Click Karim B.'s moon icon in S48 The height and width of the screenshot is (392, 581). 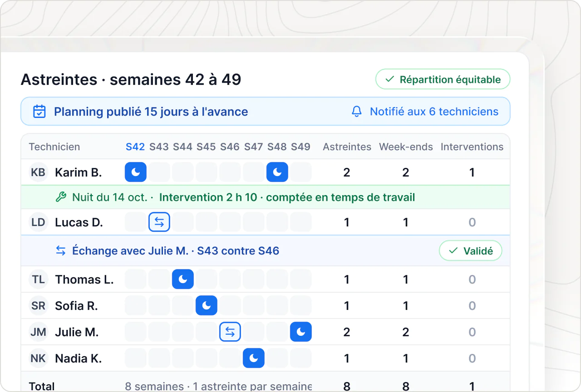[277, 172]
